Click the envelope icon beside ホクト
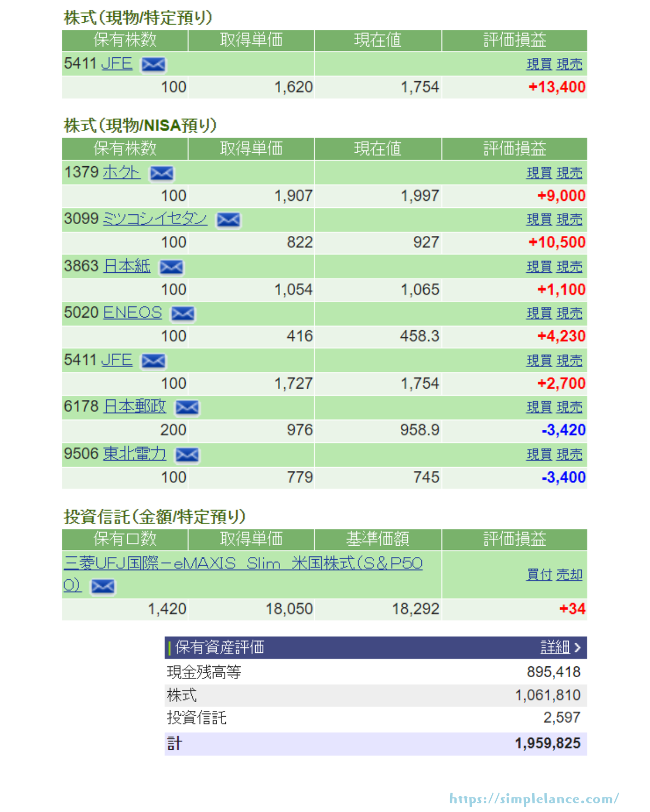This screenshot has height=812, width=650. pos(161,173)
